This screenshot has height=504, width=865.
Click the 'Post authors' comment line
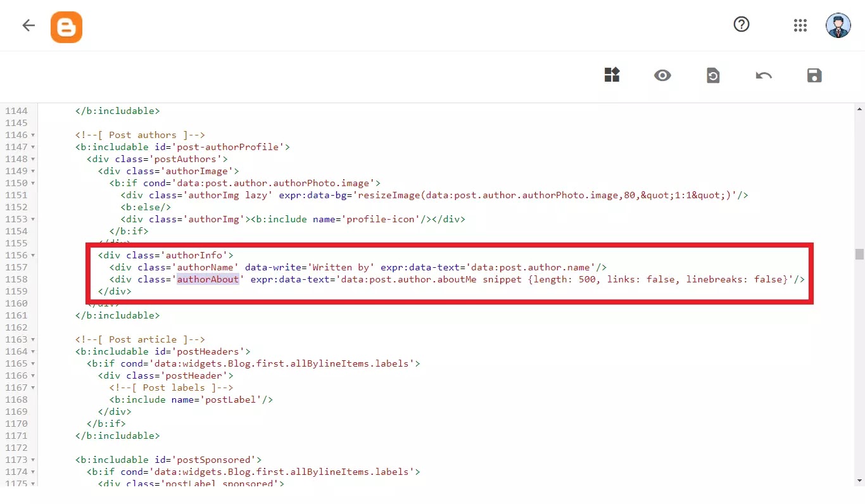tap(140, 135)
